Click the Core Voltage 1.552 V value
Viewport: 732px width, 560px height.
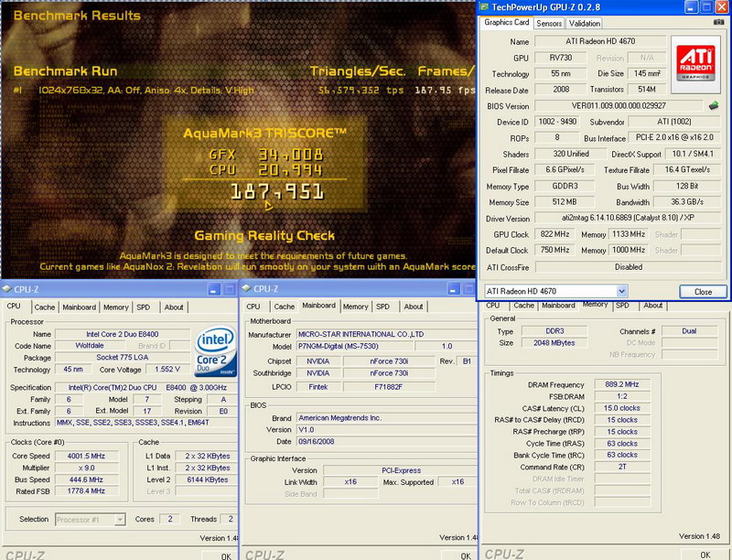(x=167, y=369)
